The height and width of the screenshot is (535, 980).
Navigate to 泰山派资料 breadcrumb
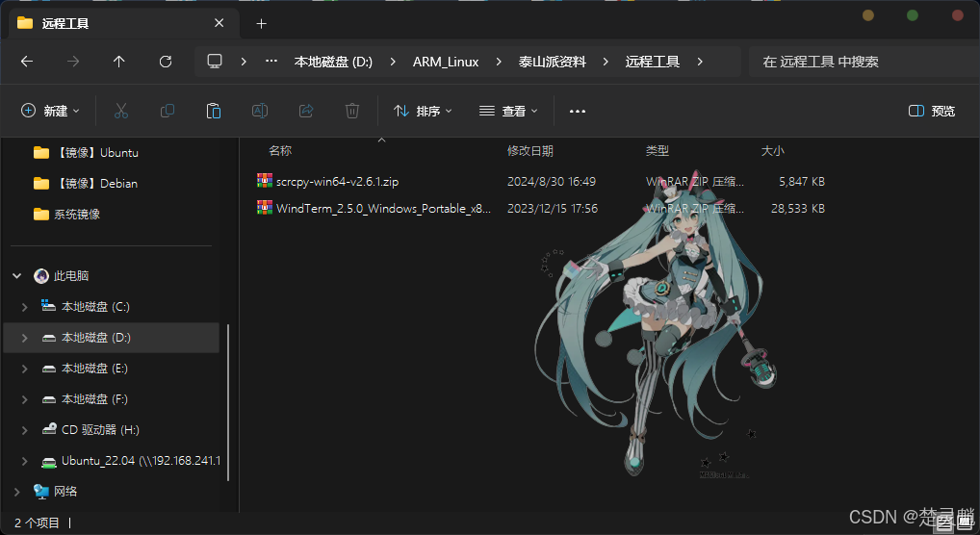pos(552,62)
